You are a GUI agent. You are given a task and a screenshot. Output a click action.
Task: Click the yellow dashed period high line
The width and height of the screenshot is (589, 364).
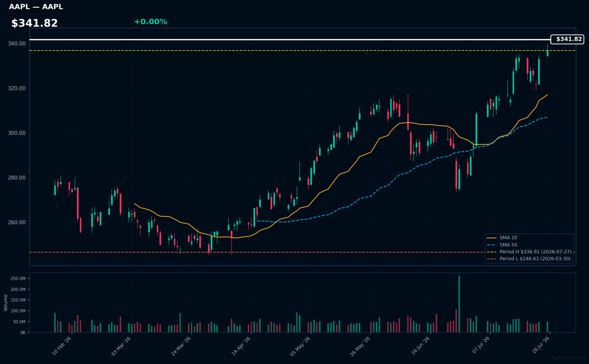(x=302, y=50)
